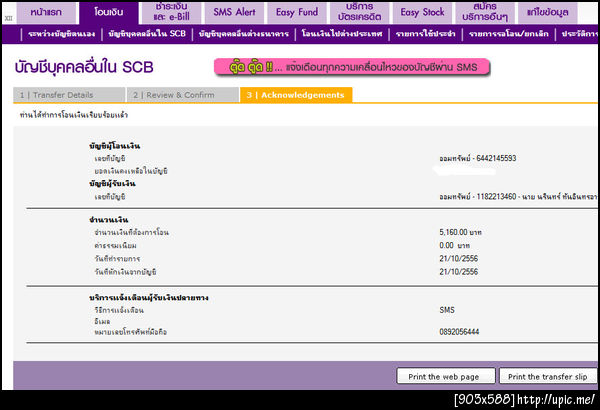The height and width of the screenshot is (410, 600).
Task: Click the บริการแจ้งเตือนผู้รับเงินปลายทาง heading
Action: tap(149, 297)
